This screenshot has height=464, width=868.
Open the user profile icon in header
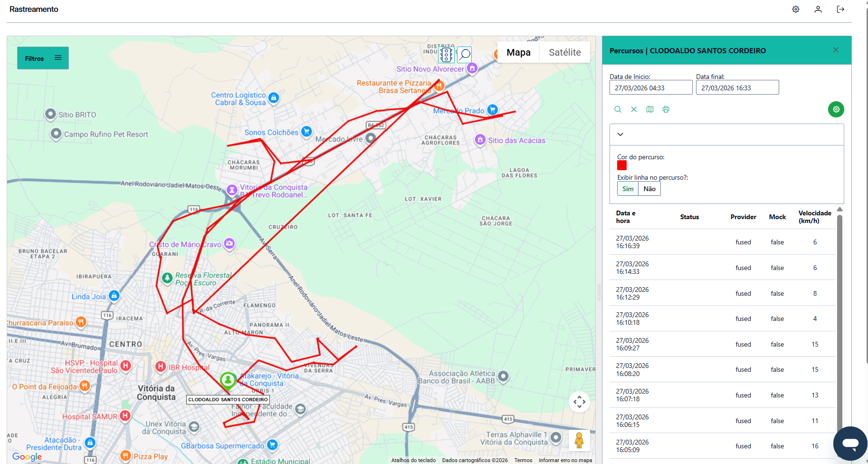pyautogui.click(x=818, y=10)
